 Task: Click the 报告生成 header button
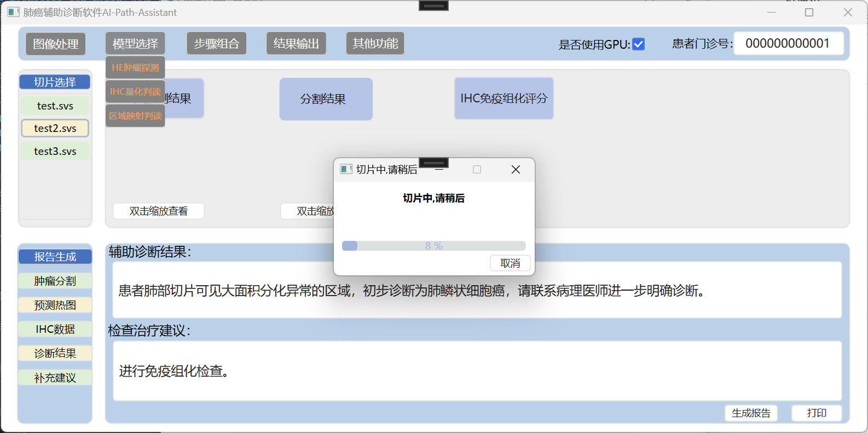pyautogui.click(x=55, y=257)
